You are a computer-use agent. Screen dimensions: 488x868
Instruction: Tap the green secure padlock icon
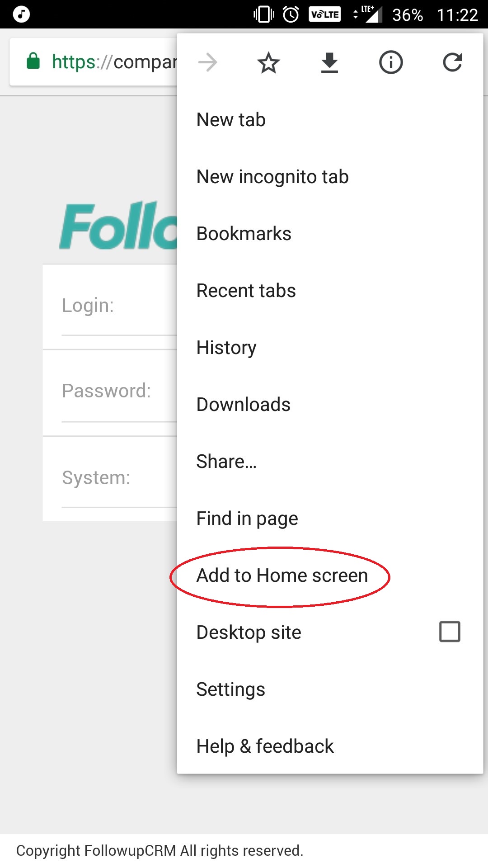33,61
